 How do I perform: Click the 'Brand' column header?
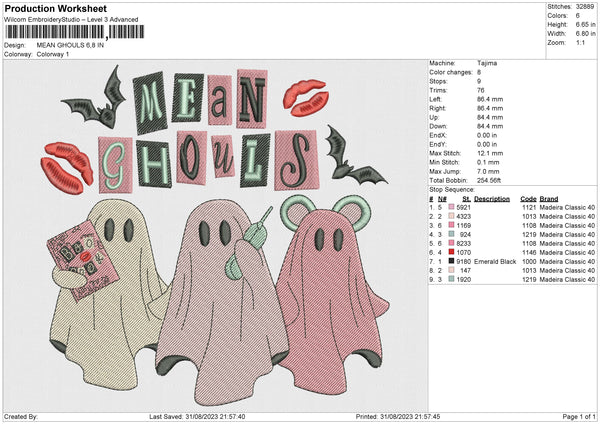pos(549,199)
